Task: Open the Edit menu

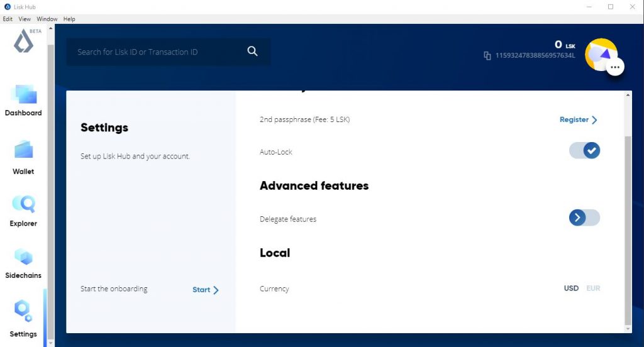Action: click(x=8, y=19)
